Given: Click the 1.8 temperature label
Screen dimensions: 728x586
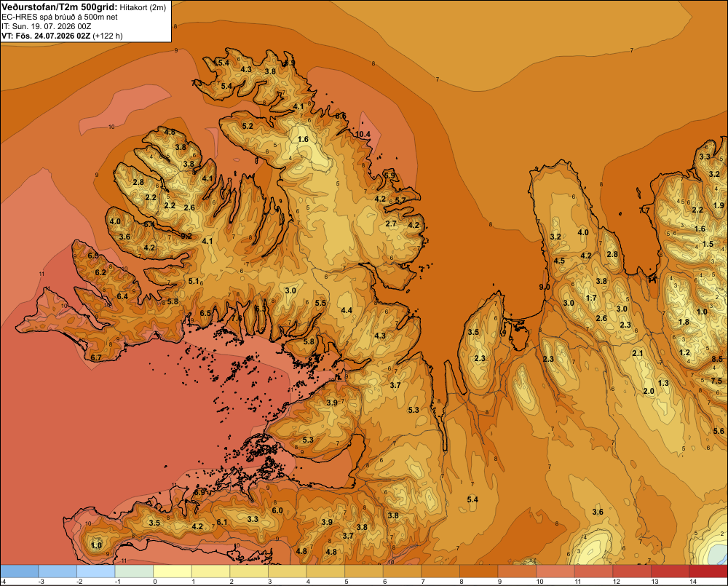Looking at the screenshot, I should click(x=684, y=322).
